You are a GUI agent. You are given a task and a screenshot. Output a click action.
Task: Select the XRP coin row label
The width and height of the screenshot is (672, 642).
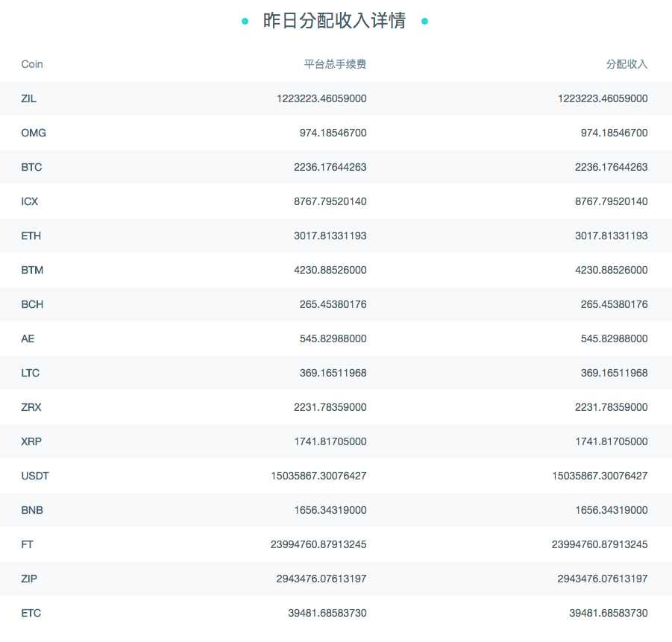(31, 441)
